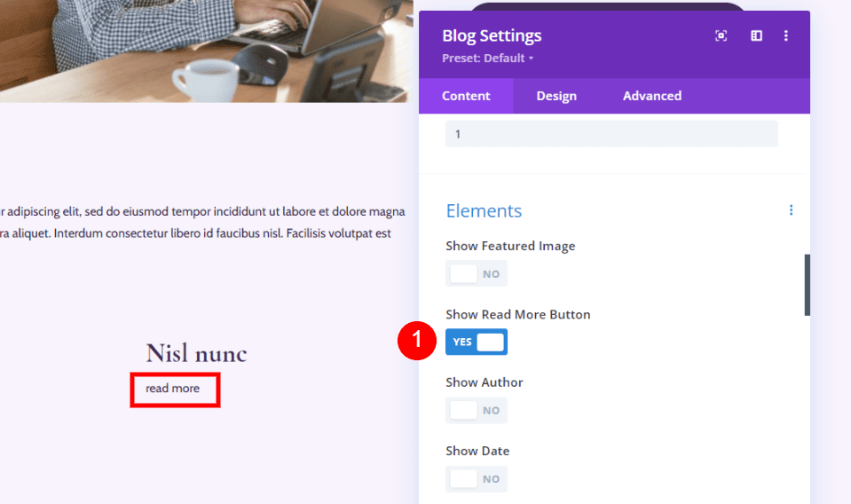Image resolution: width=851 pixels, height=504 pixels.
Task: Switch to the Content tab
Action: [x=466, y=96]
